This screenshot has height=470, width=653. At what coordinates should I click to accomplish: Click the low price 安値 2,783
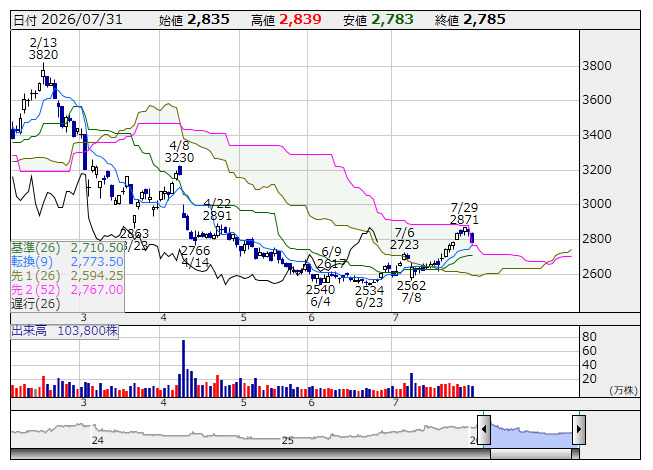378,20
